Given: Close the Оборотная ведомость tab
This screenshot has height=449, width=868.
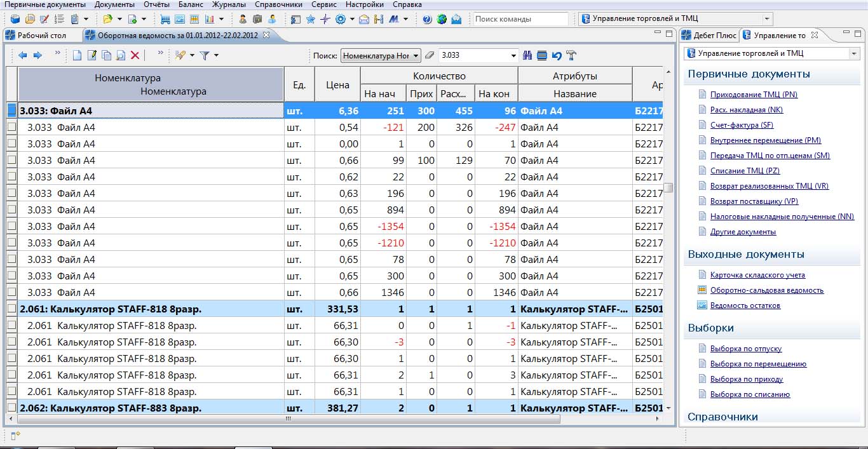Looking at the screenshot, I should click(x=266, y=35).
